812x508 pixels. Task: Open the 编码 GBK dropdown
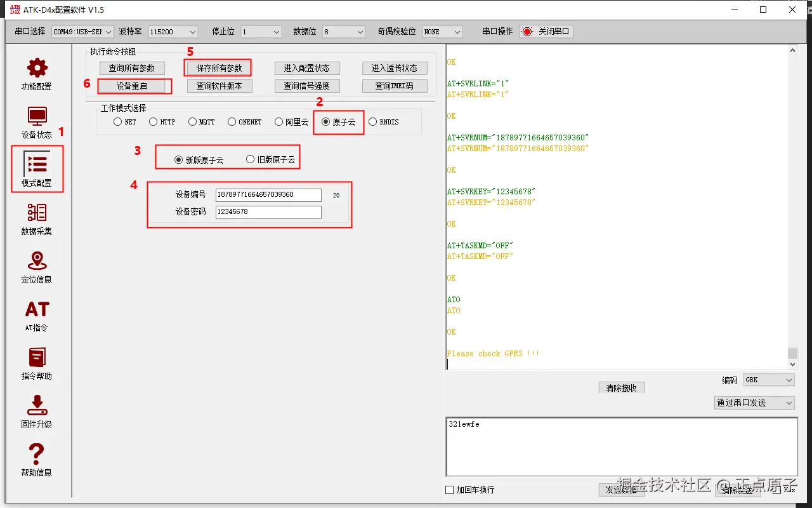(x=769, y=380)
